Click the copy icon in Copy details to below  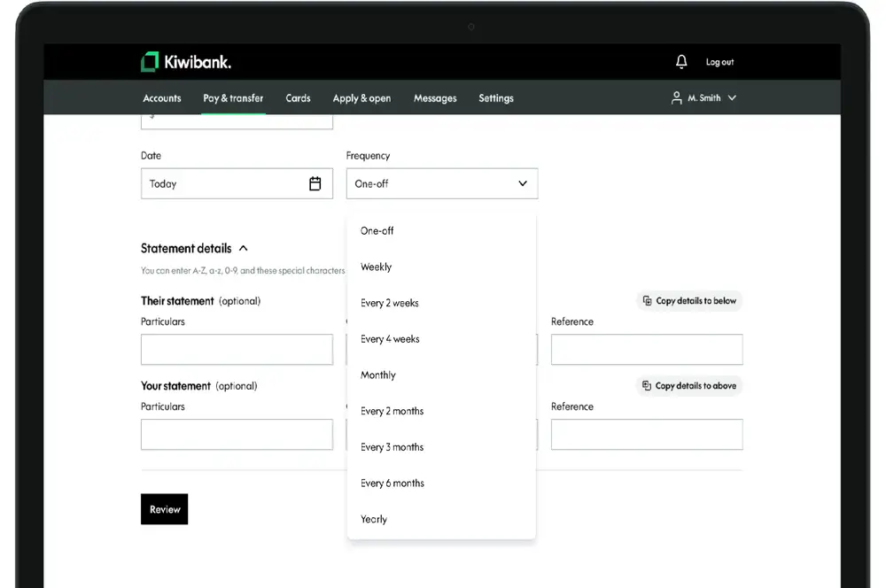pos(648,301)
